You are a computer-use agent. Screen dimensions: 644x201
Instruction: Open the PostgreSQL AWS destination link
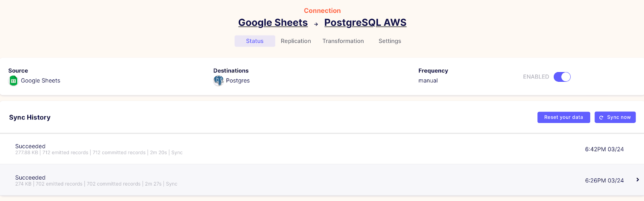click(x=365, y=23)
